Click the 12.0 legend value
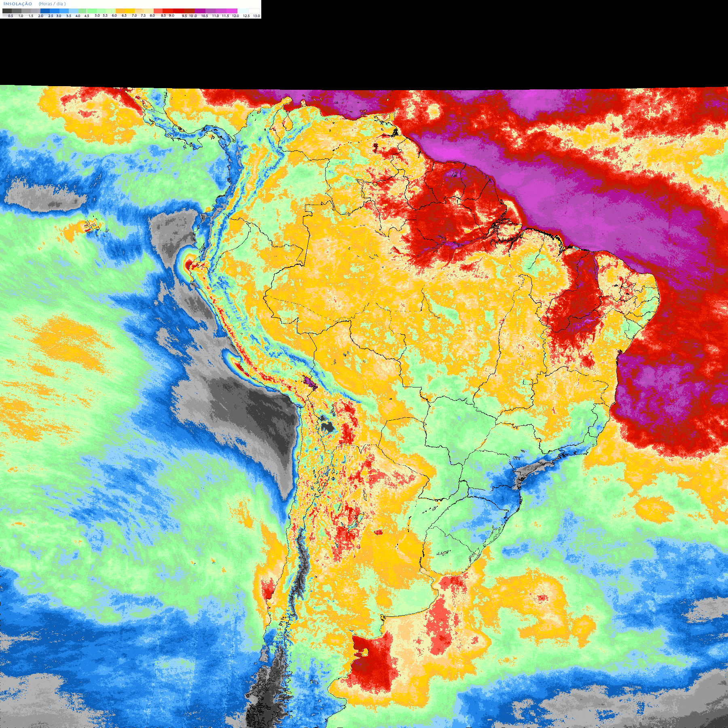The image size is (728, 728). tap(235, 16)
